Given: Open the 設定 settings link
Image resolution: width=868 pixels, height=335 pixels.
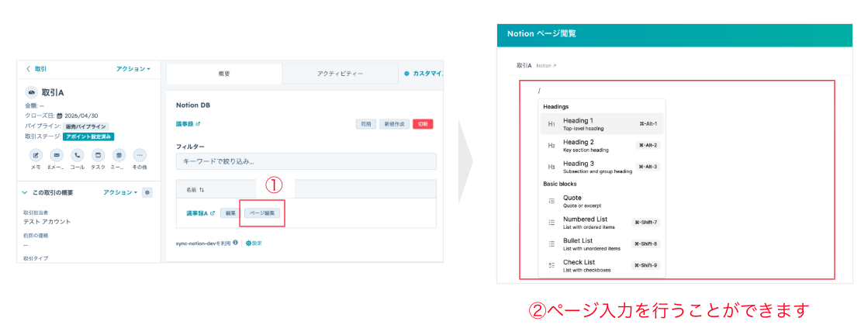Looking at the screenshot, I should [254, 243].
